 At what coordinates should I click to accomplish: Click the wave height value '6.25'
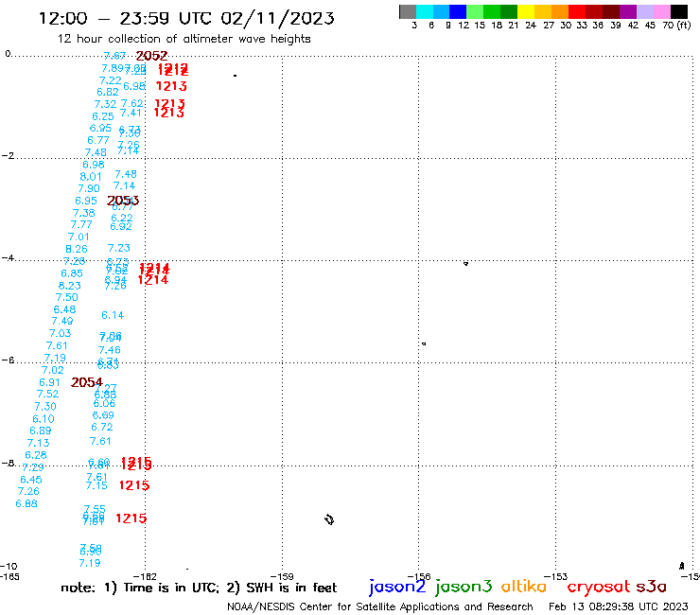pos(103,116)
